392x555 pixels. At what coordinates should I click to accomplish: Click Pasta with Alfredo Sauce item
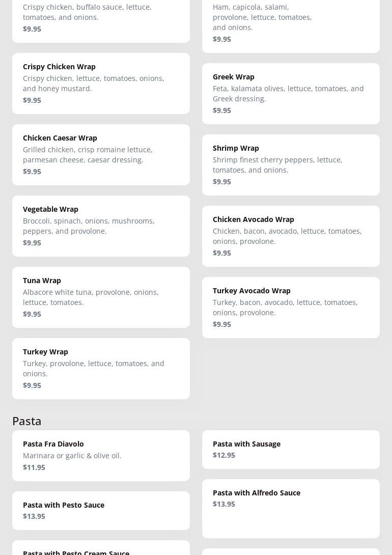pyautogui.click(x=291, y=508)
